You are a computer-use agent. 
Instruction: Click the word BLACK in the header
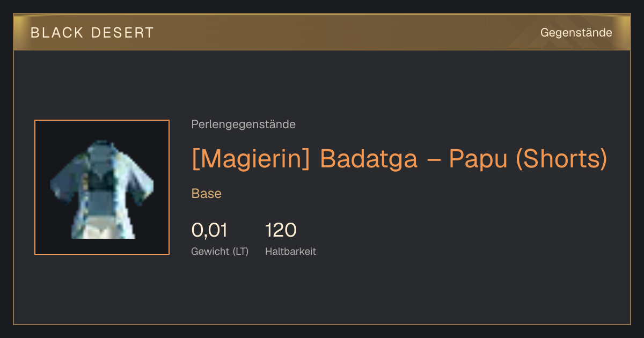coord(57,33)
